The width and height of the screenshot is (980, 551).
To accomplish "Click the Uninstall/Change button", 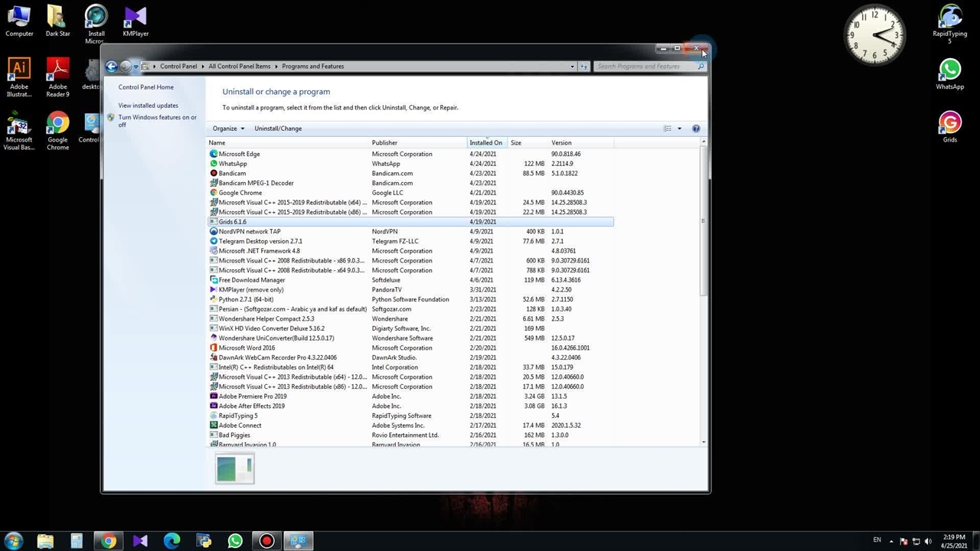I will point(278,129).
